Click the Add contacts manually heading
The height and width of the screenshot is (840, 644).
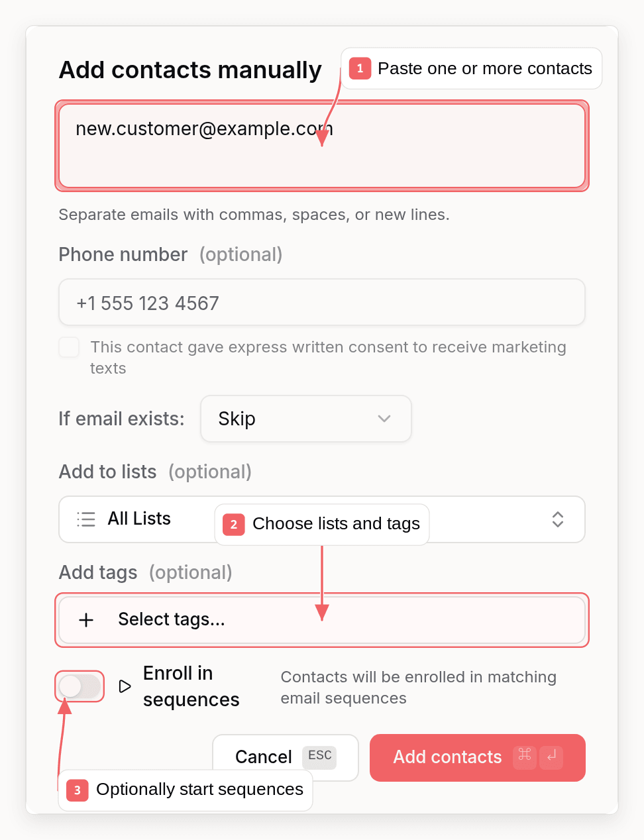[190, 70]
